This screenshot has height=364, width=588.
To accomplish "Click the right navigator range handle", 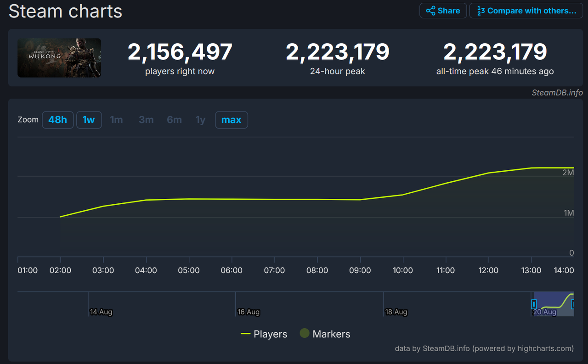I will click(574, 304).
